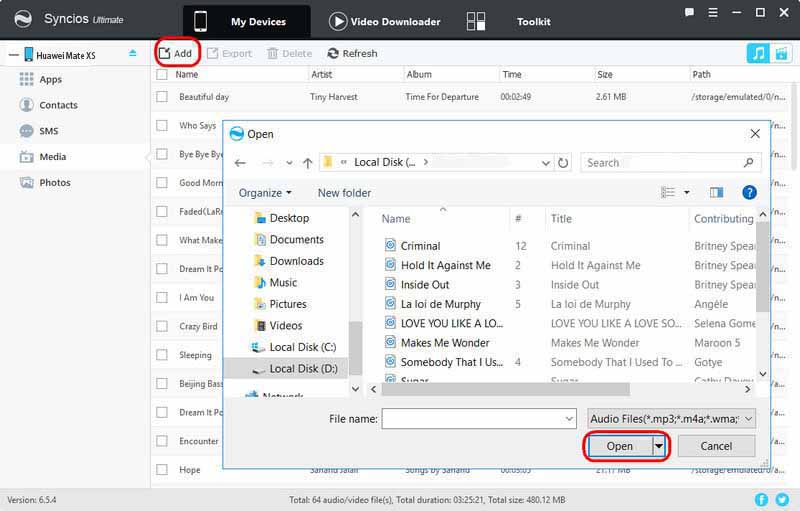
Task: Sort files by the Title column
Action: pos(561,219)
